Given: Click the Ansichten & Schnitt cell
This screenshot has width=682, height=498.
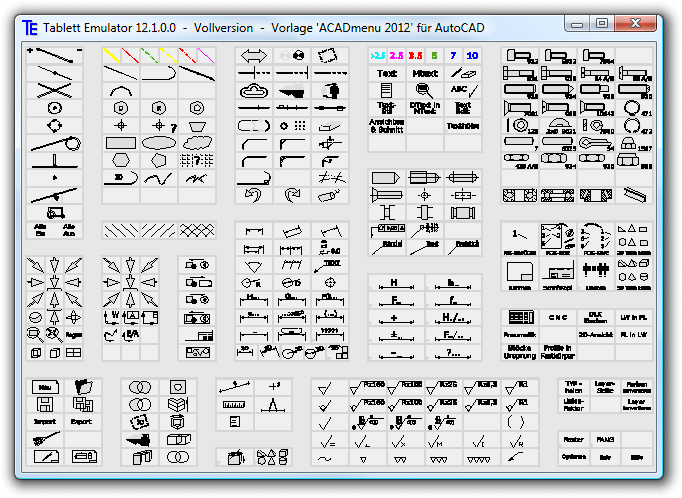Looking at the screenshot, I should 387,126.
